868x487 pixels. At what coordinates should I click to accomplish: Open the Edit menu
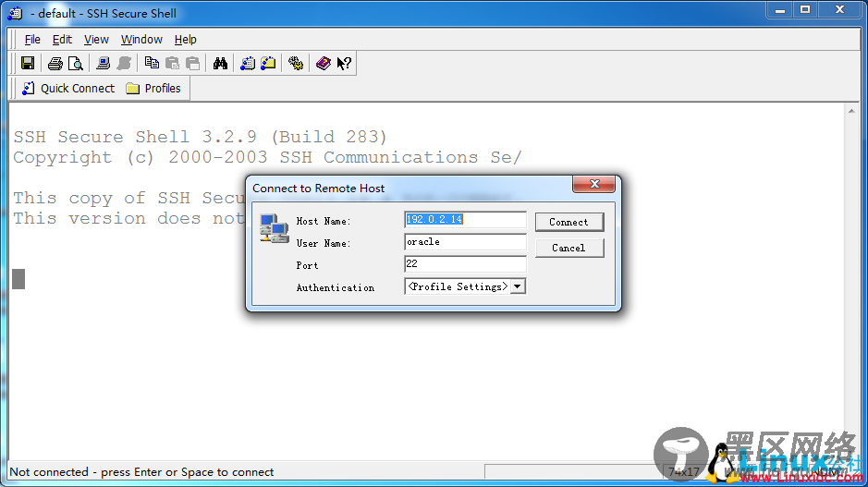62,40
